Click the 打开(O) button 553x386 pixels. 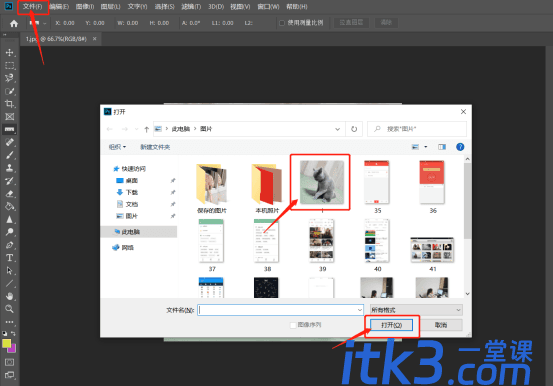pyautogui.click(x=391, y=325)
